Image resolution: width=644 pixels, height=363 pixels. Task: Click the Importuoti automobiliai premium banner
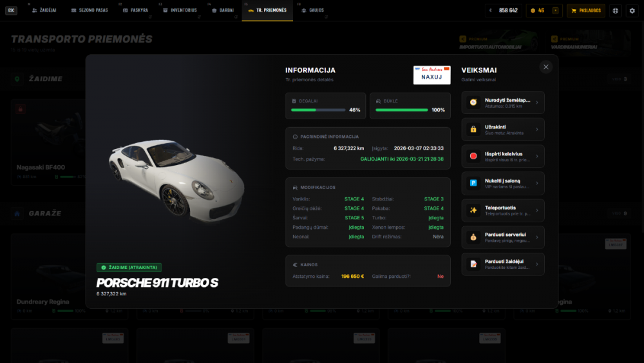pyautogui.click(x=498, y=43)
